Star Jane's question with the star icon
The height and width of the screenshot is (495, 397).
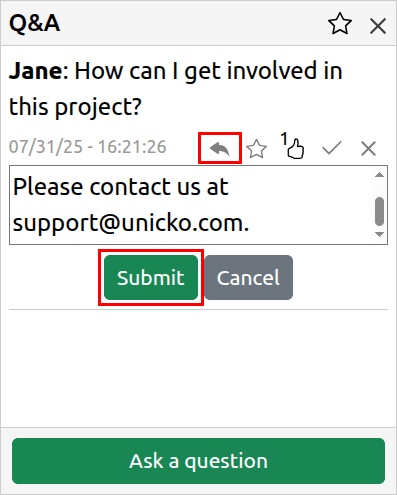pyautogui.click(x=257, y=149)
